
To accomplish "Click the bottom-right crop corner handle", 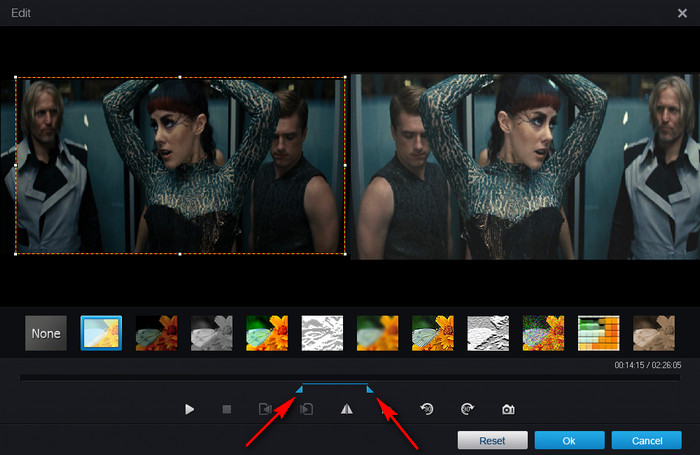I will (345, 254).
